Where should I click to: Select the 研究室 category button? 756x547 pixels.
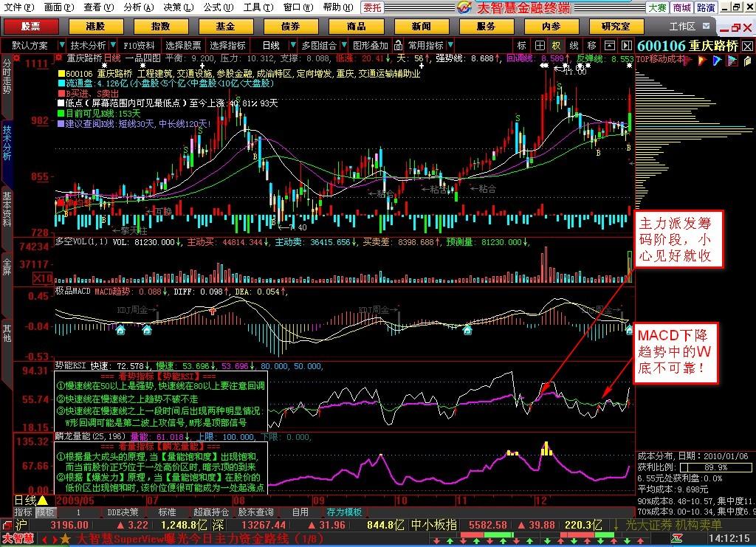pos(616,27)
